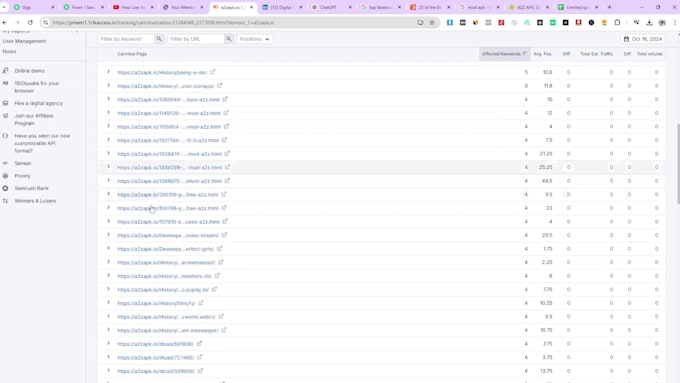Click the URL filter search magnifier icon
The height and width of the screenshot is (383, 680).
point(229,39)
